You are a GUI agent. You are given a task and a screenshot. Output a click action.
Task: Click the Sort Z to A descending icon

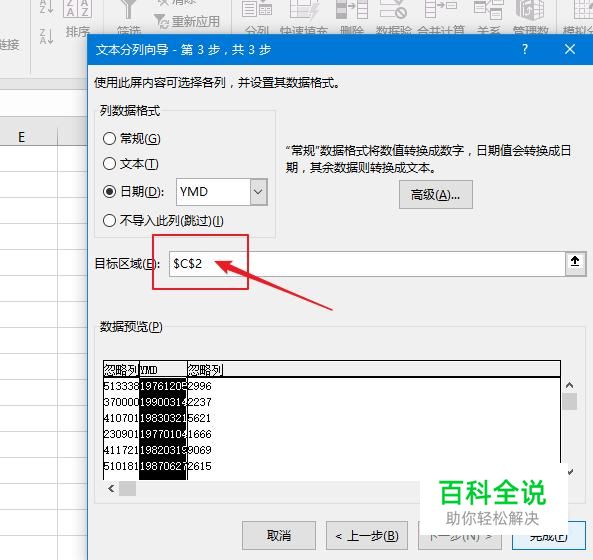click(x=47, y=36)
